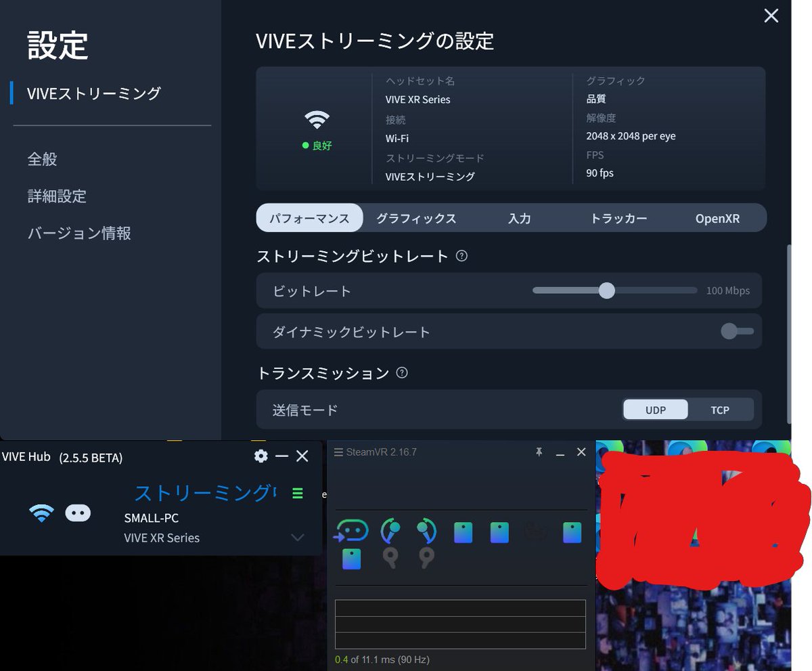Click the 2048 x 2048 per eye value
Viewport: 812px width, 671px height.
click(631, 136)
